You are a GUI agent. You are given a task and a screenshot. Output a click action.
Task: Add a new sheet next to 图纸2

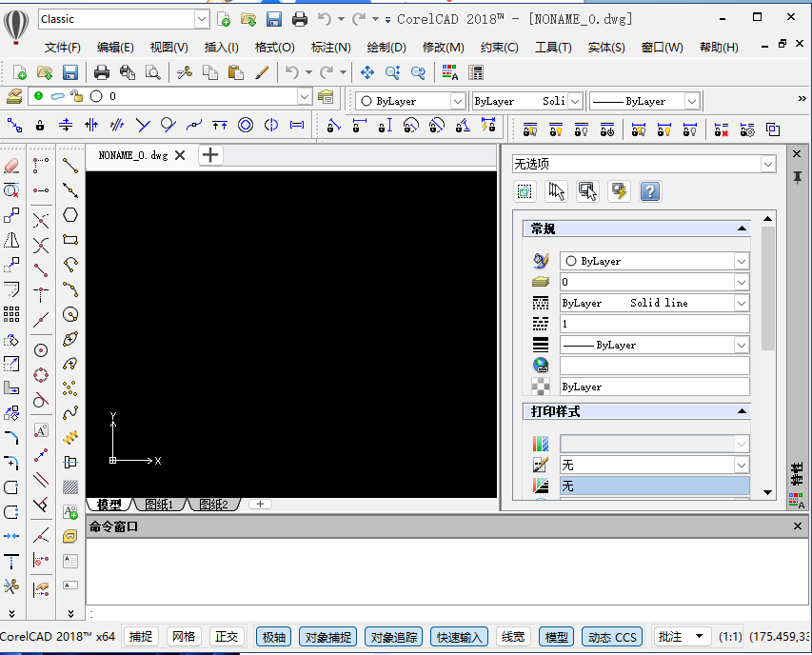(x=261, y=504)
